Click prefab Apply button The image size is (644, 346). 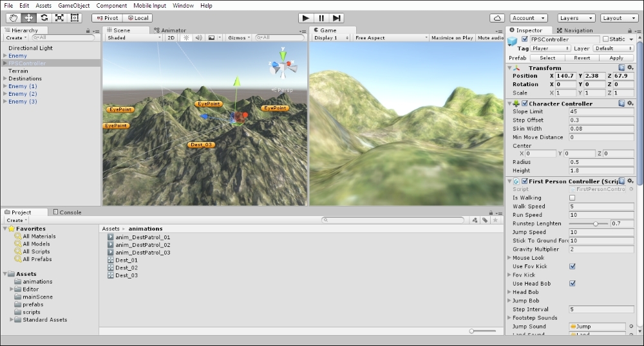click(x=616, y=58)
